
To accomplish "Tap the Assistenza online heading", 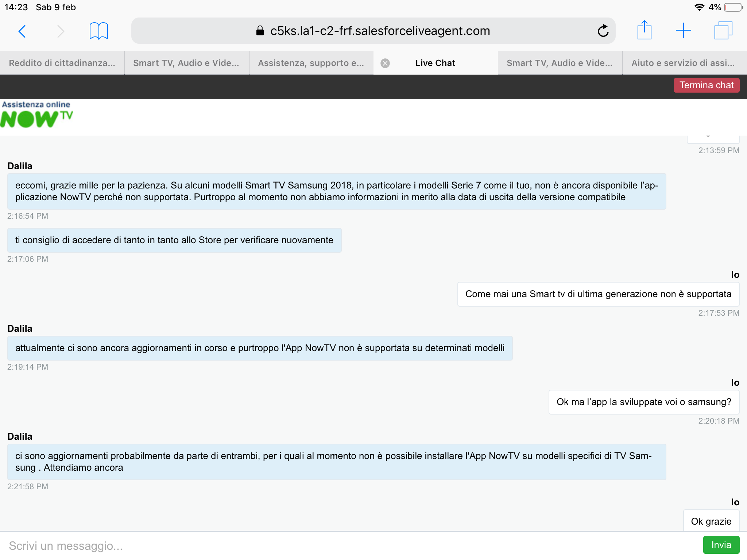I will click(x=36, y=105).
